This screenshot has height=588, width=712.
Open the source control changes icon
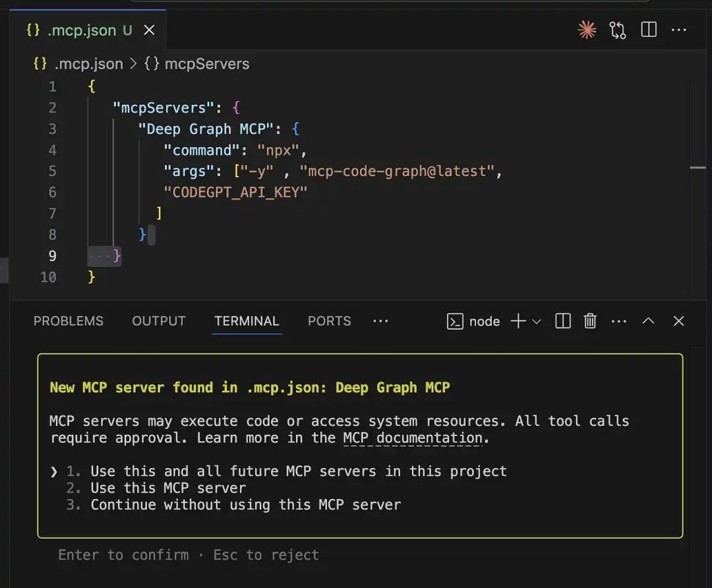618,30
